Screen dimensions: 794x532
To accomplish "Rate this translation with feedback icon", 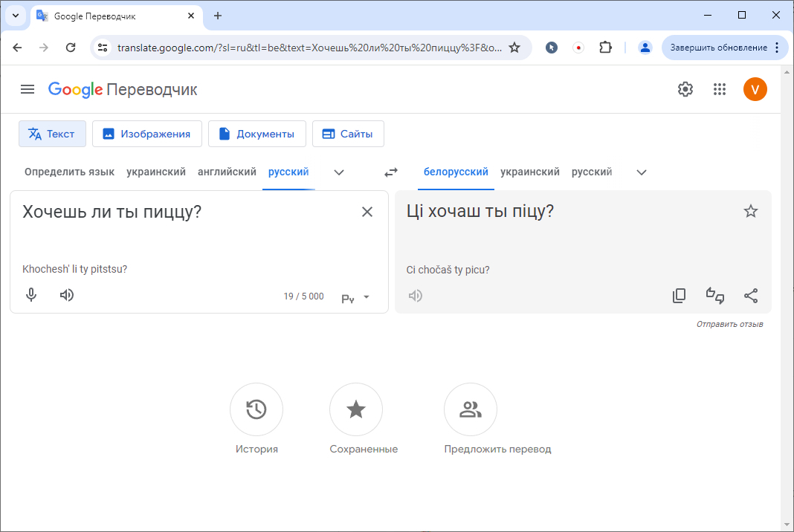I will tap(714, 296).
